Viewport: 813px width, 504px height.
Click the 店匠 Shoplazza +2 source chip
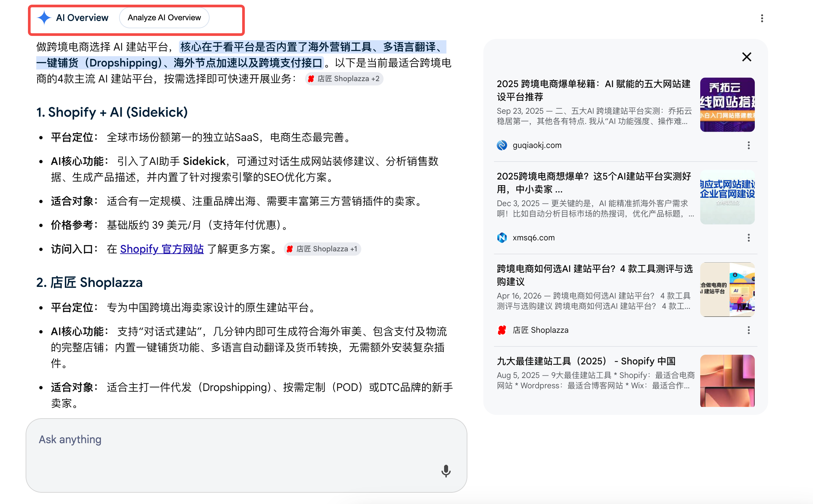click(x=344, y=79)
